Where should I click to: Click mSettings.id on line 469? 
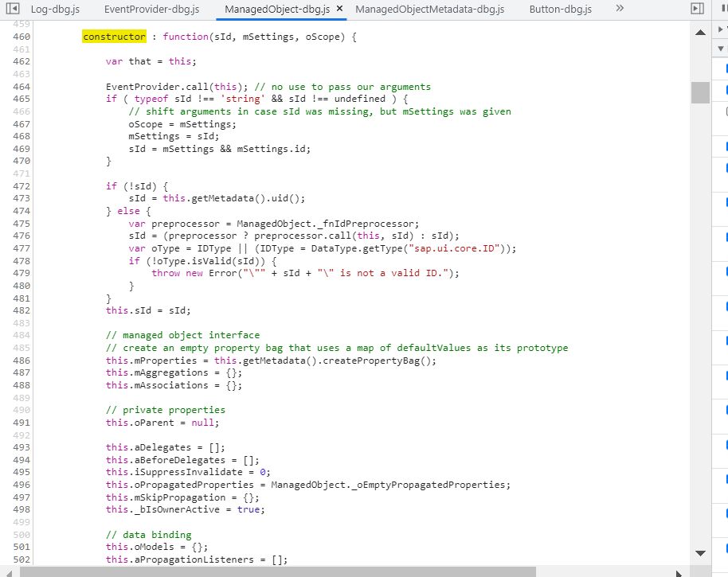[x=271, y=149]
